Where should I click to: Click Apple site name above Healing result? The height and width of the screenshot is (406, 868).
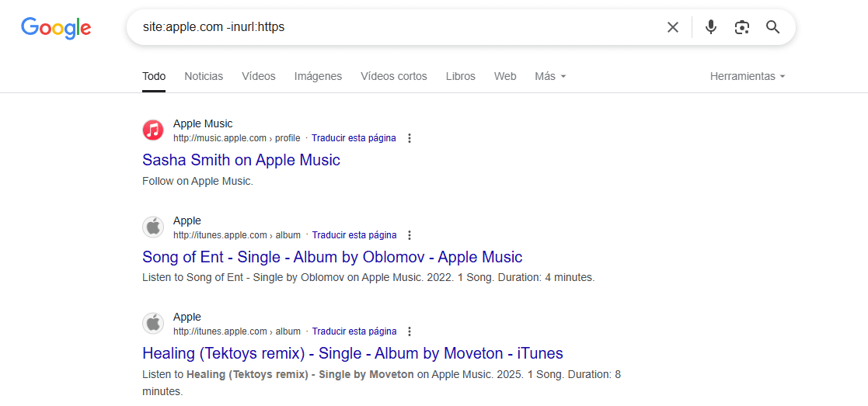point(187,317)
